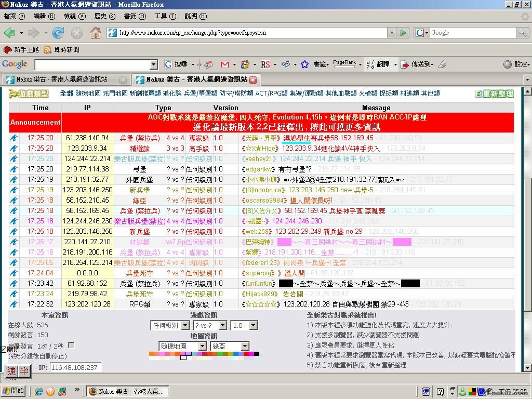This screenshot has height=399, width=532.
Task: Click the join icon for the 61.238.140.94 row
Action: (x=15, y=138)
